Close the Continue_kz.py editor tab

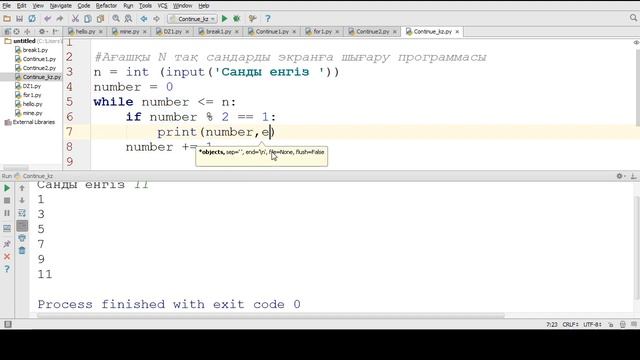click(x=457, y=31)
